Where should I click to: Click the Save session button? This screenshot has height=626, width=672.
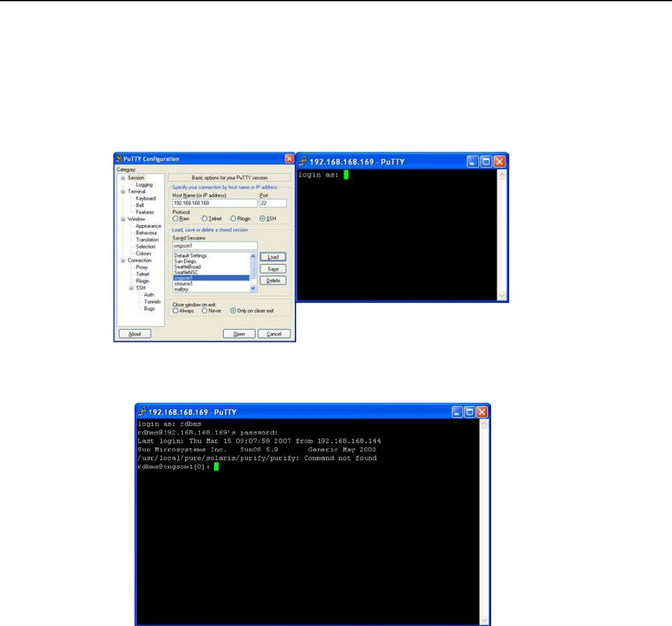pos(273,269)
